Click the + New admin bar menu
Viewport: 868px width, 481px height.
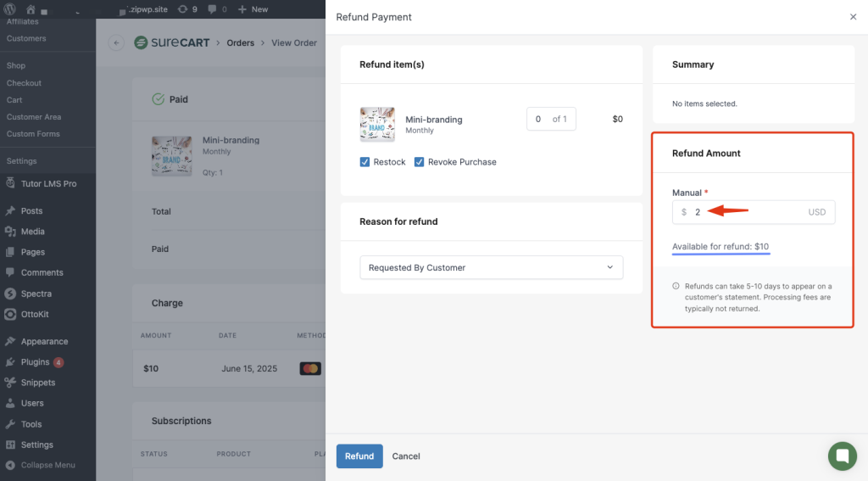coord(253,9)
